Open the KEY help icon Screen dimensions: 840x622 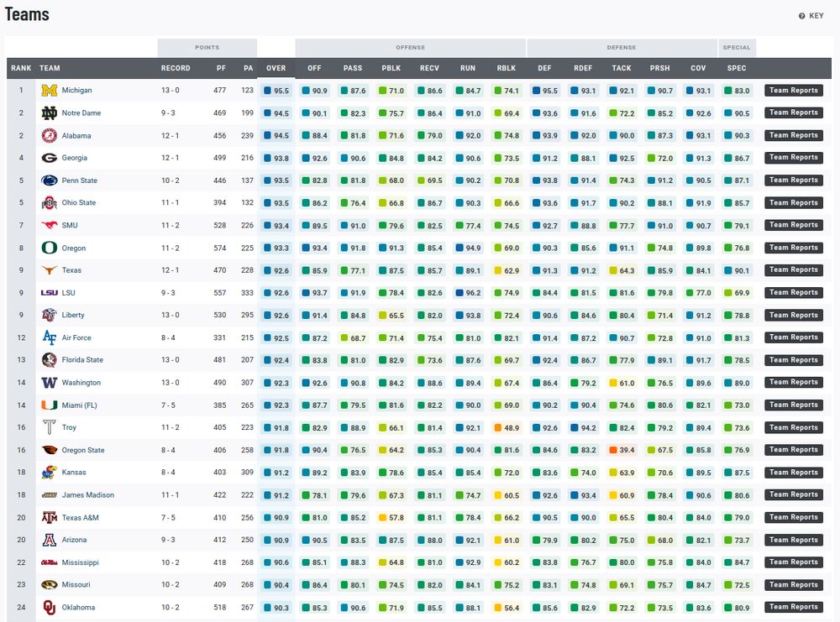pos(802,16)
